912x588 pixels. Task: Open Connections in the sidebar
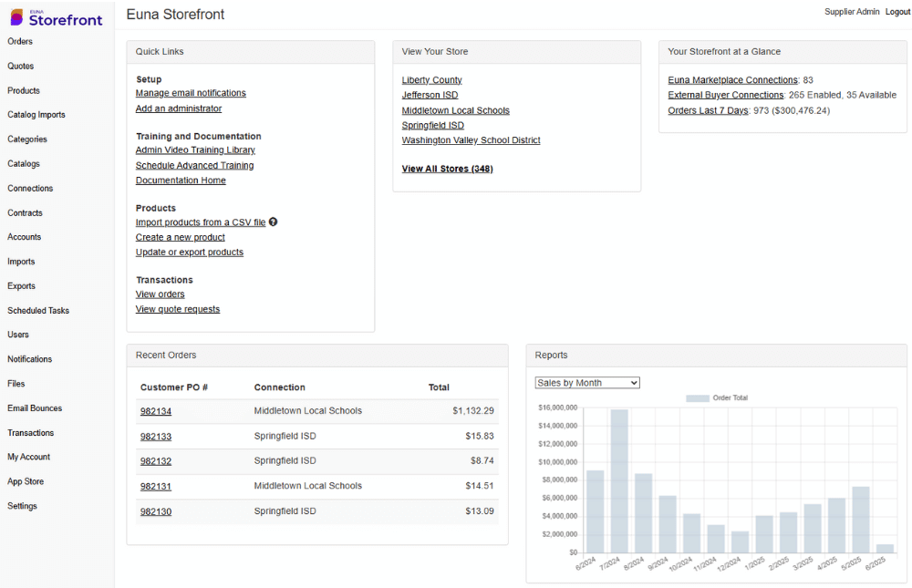coord(30,189)
